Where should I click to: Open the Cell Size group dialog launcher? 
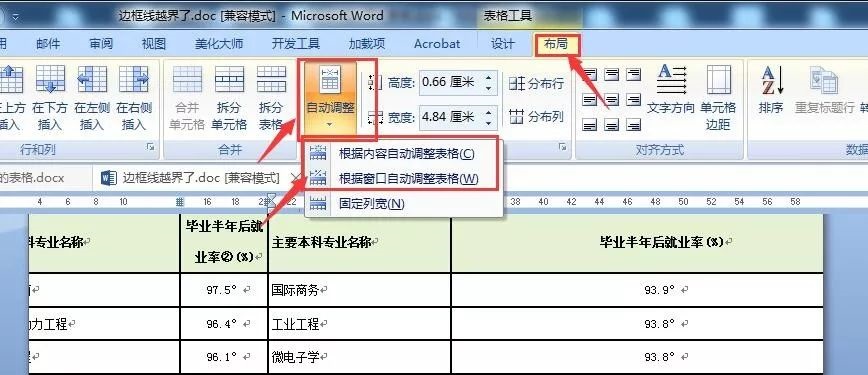coord(562,147)
